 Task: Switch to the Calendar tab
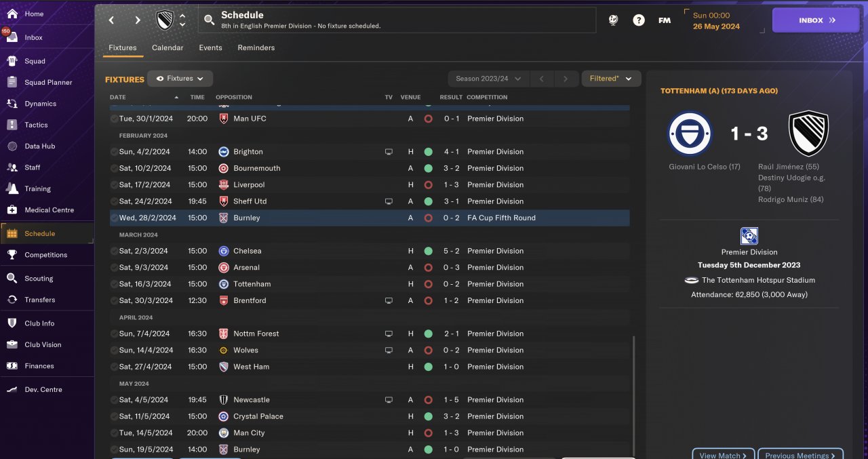167,48
